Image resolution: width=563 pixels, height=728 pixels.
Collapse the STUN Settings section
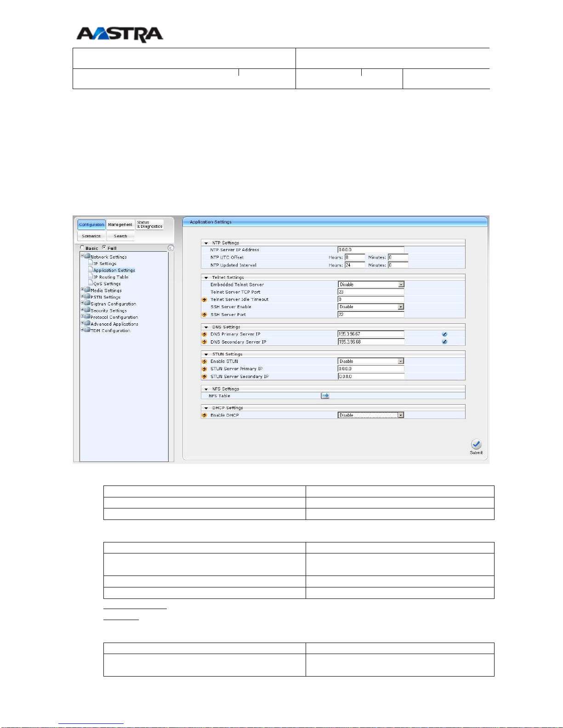tap(206, 355)
